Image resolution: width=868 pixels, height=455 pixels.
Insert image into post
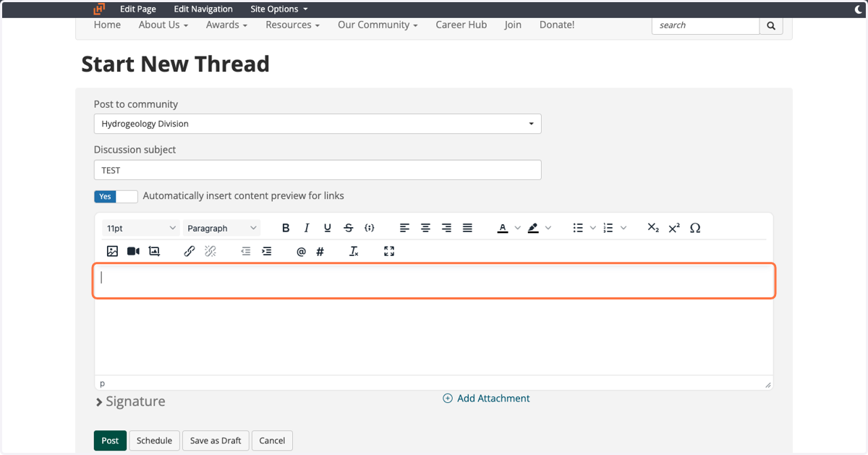tap(112, 251)
